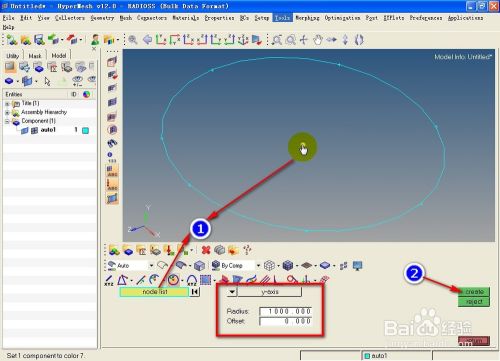Click the User Profiles person icon
Viewport: 500px width, 361px height.
tap(95, 40)
